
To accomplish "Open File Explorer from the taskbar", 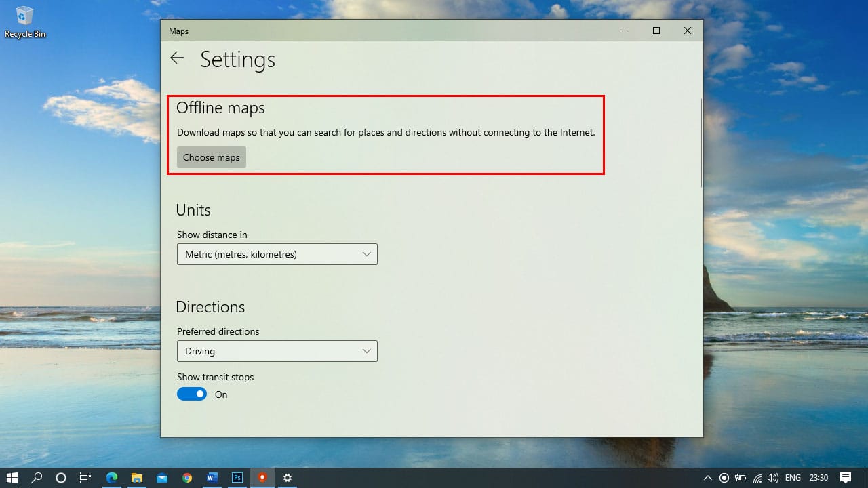I will click(x=137, y=478).
